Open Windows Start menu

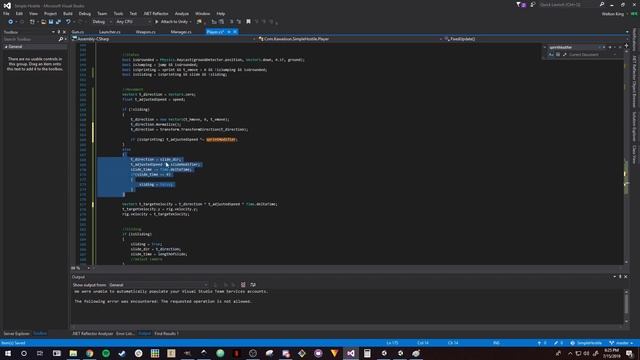pyautogui.click(x=8, y=353)
